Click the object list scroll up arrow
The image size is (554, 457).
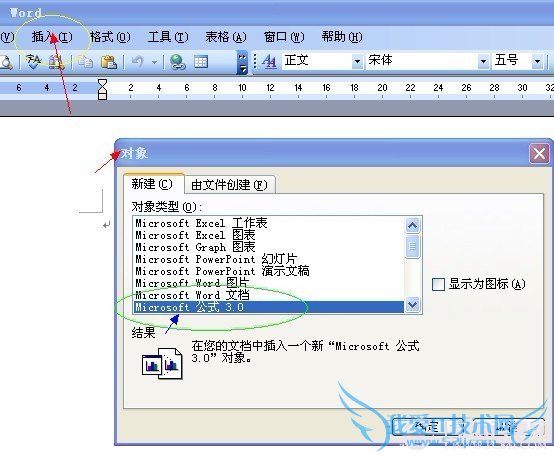pos(412,225)
